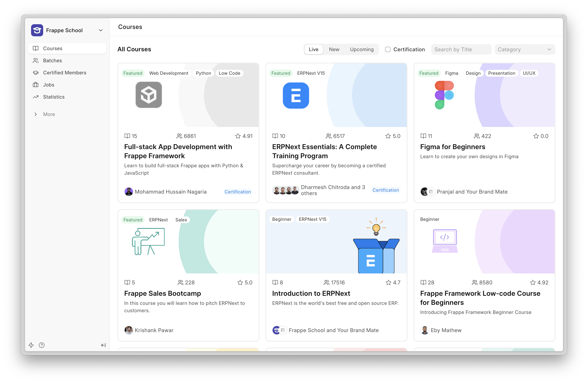
Task: Click the Certified Members graduation cap icon
Action: pos(36,72)
